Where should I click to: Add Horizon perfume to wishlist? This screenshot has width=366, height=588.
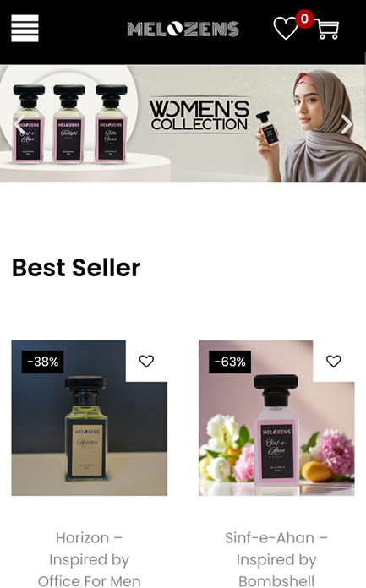click(146, 361)
